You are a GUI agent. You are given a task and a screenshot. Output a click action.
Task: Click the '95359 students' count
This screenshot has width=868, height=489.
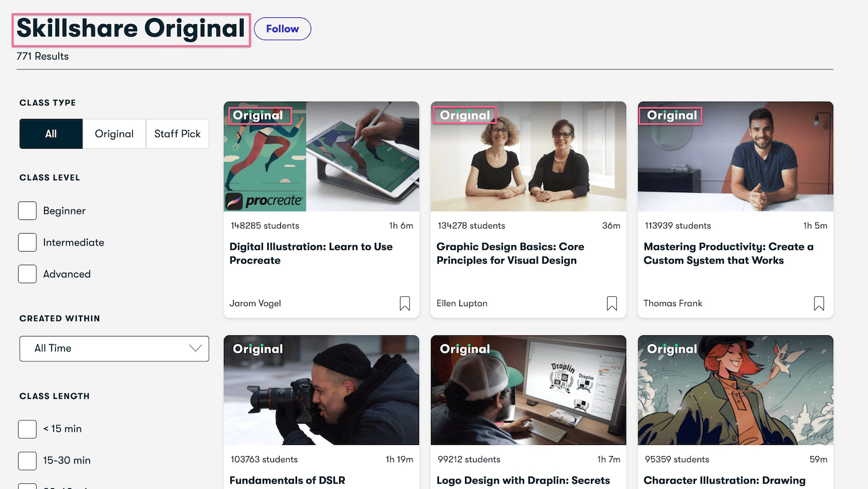coord(677,459)
